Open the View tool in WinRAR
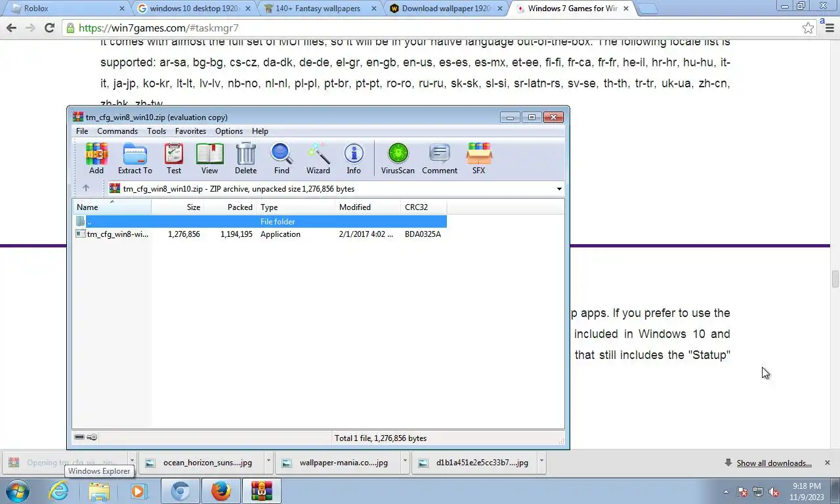Screen dimensions: 840x504 coord(209,159)
